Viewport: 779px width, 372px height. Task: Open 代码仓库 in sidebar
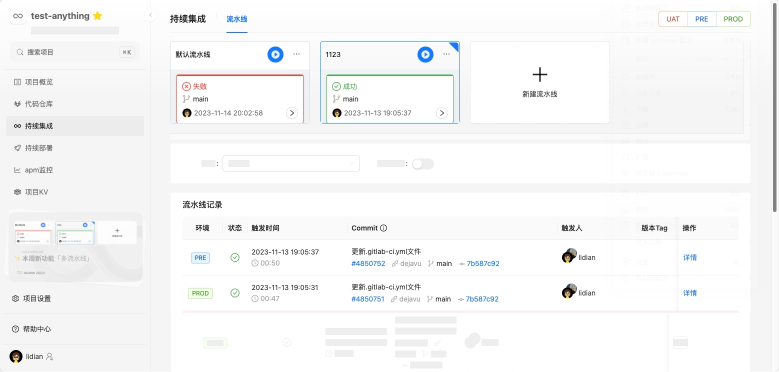tap(75, 104)
